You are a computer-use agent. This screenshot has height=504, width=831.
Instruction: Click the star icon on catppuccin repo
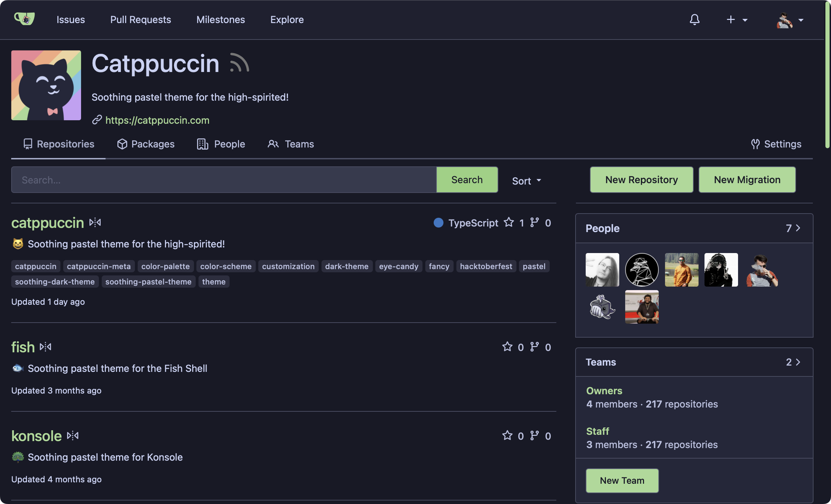tap(509, 223)
